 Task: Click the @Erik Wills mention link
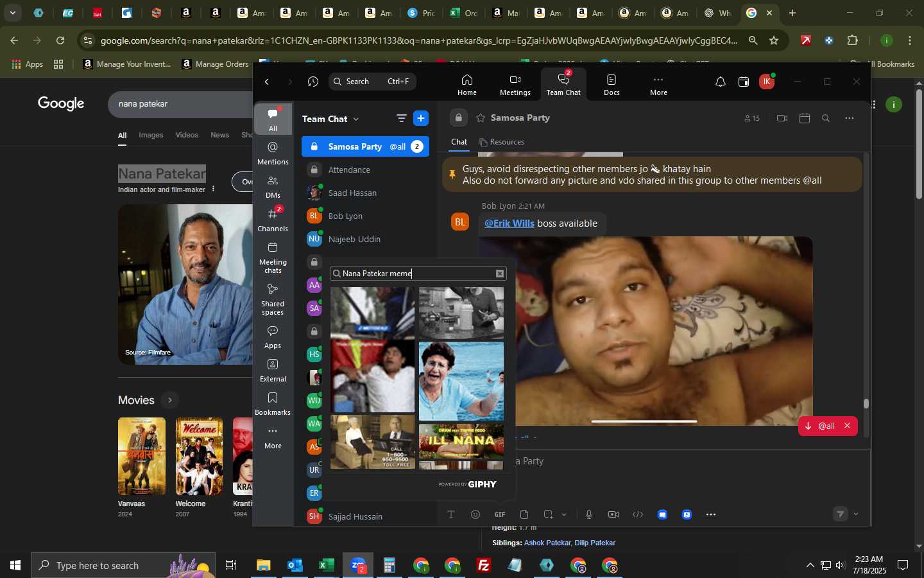509,223
